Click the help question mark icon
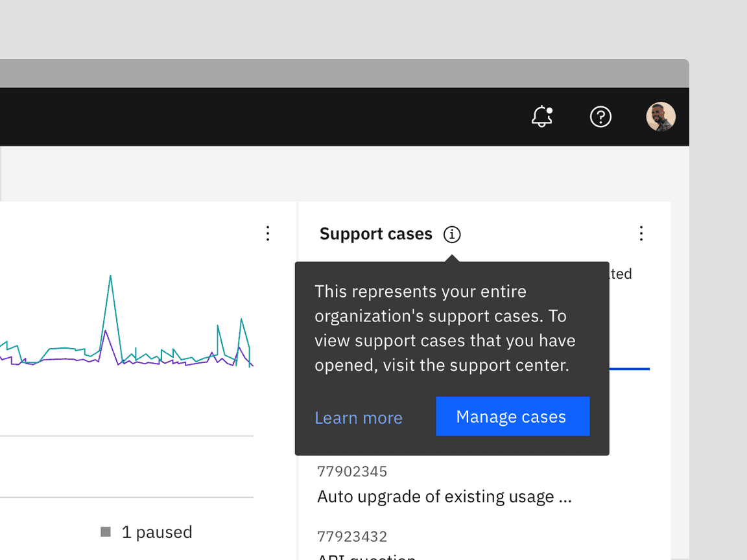747x560 pixels. click(x=600, y=117)
